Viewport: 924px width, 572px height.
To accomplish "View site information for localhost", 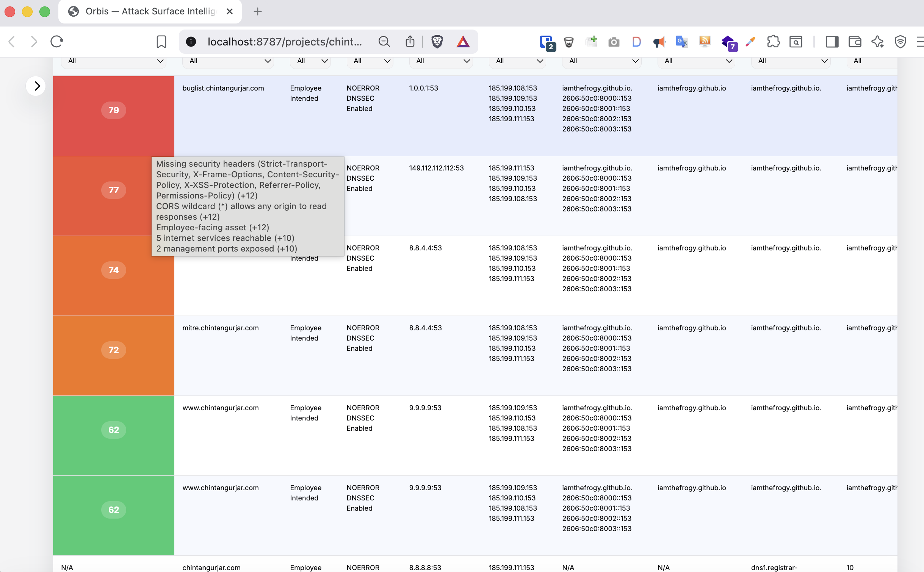I will (191, 42).
